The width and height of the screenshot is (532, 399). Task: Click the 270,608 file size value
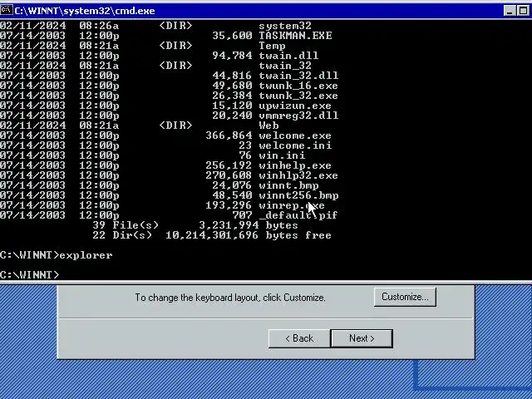pyautogui.click(x=229, y=175)
